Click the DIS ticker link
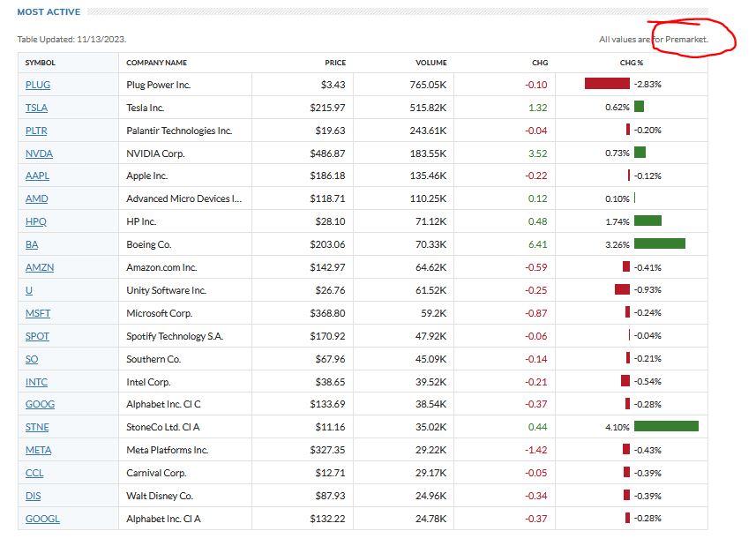The image size is (756, 546). [x=34, y=496]
